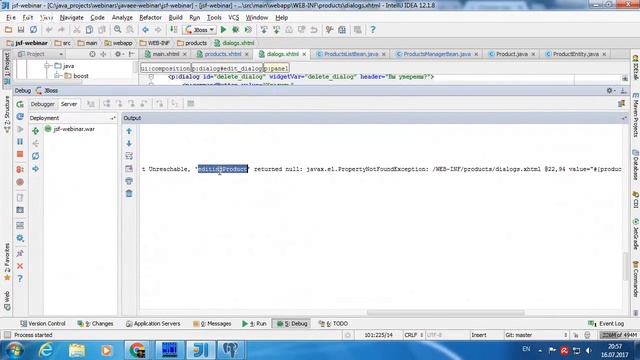This screenshot has height=360, width=640.
Task: Open Version Control tool window
Action: [x=43, y=324]
